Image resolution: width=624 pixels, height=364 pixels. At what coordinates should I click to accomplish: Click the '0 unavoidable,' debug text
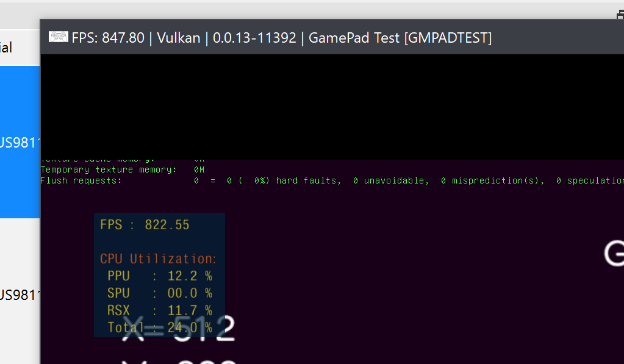click(x=391, y=180)
